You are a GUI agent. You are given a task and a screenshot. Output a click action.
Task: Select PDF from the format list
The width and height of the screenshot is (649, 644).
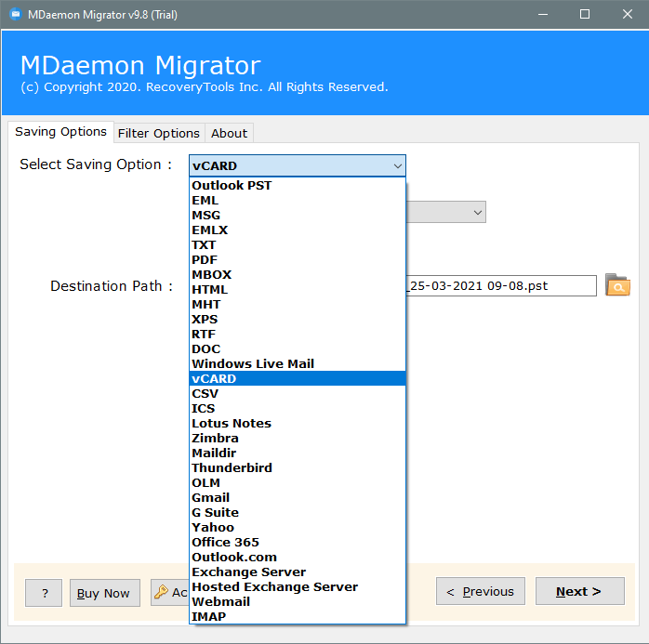tap(298, 260)
